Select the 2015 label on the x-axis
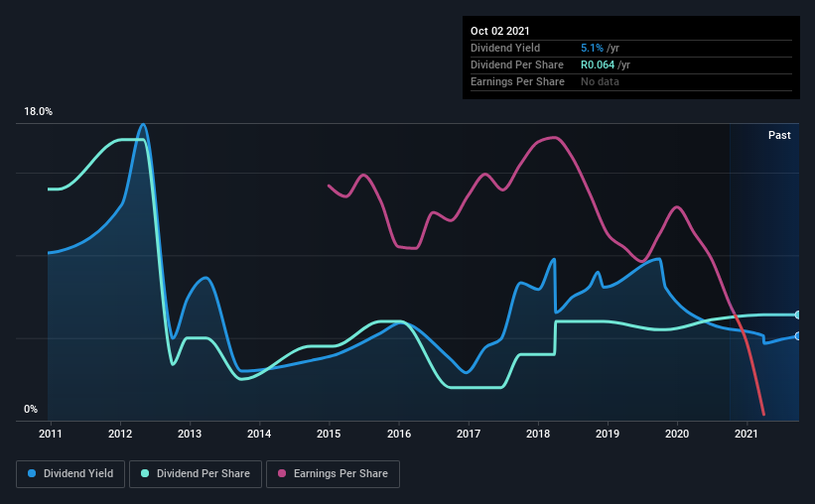Screen dimensions: 815x504 (x=329, y=434)
